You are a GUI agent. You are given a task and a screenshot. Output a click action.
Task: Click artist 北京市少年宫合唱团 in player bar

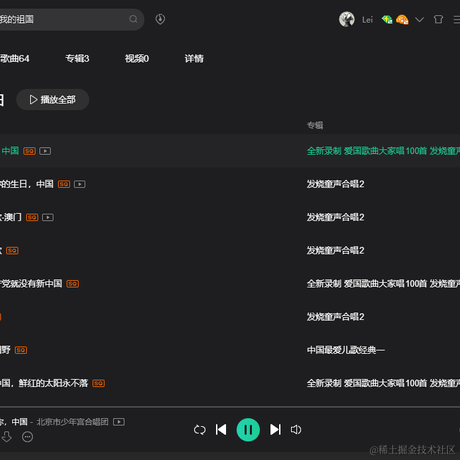coord(72,422)
